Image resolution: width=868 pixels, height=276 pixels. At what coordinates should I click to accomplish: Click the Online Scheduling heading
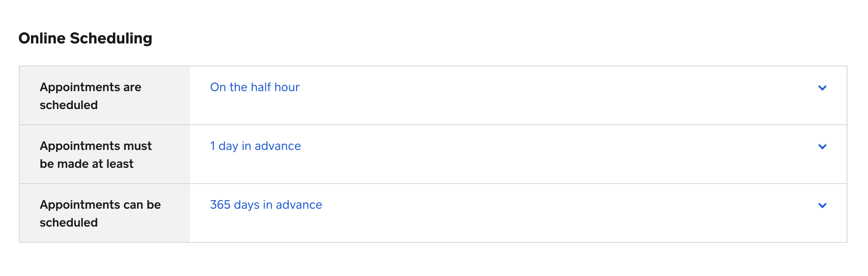tap(85, 38)
